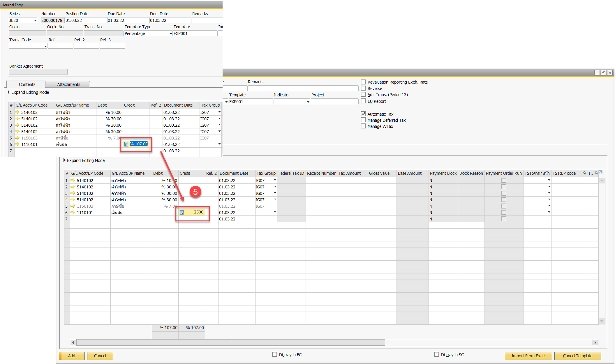Image resolution: width=615 pixels, height=364 pixels.
Task: Click the link arrow beside account 1110101 in lower grid
Action: tap(73, 213)
